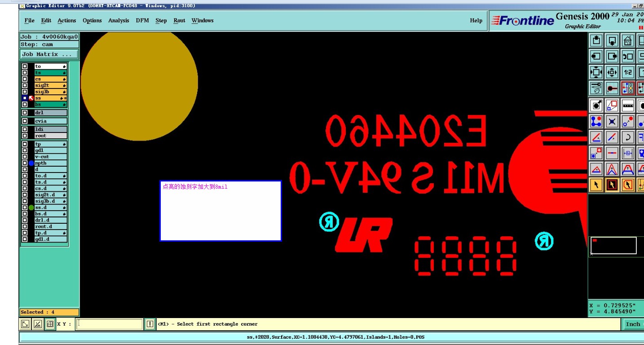Click the Inch units button
This screenshot has height=345, width=644.
(633, 324)
